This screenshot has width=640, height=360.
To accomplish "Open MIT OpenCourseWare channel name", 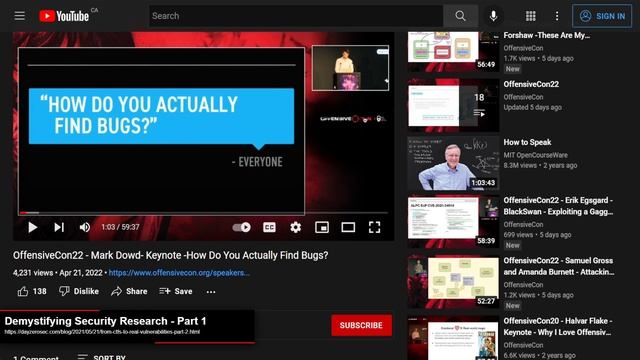I will click(535, 155).
